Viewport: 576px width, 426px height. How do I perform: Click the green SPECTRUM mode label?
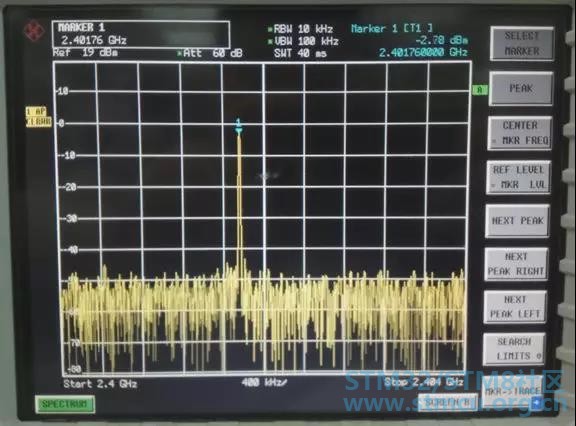65,404
